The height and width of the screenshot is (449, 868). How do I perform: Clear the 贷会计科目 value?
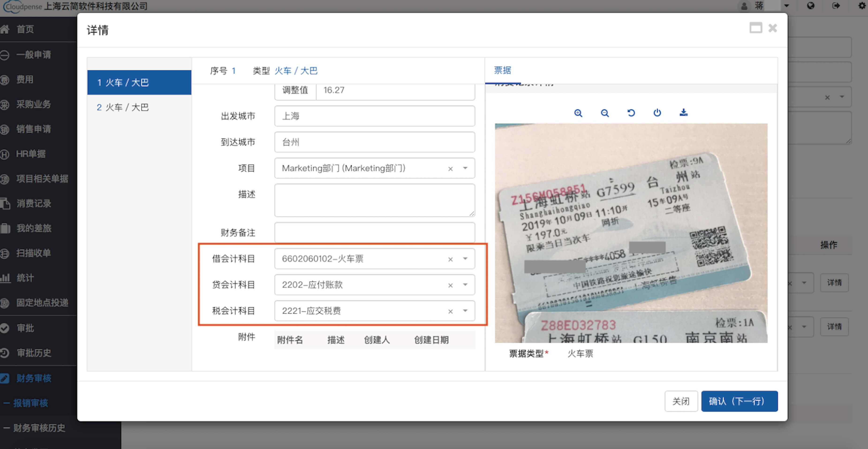click(450, 285)
